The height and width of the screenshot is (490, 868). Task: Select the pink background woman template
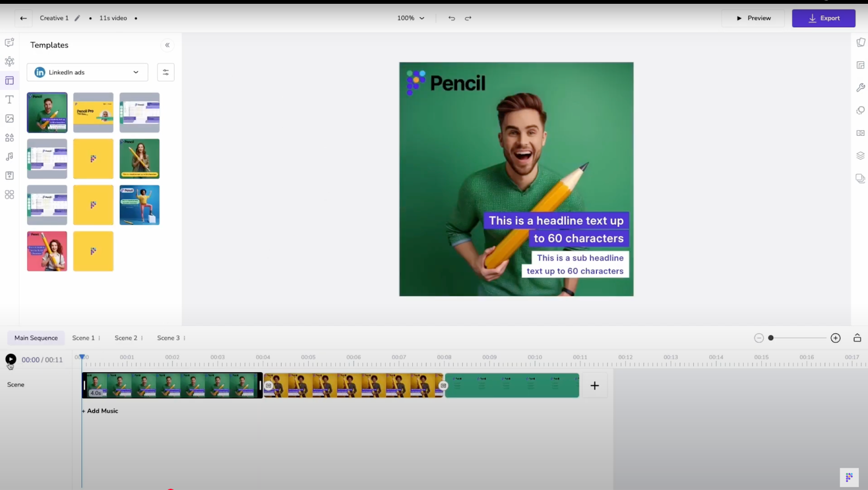pos(47,251)
